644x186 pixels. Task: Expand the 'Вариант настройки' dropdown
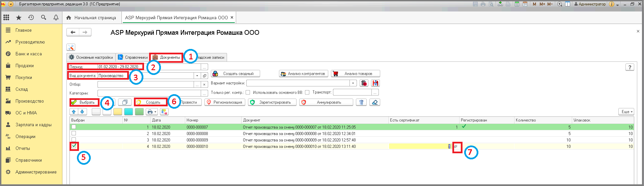[353, 83]
